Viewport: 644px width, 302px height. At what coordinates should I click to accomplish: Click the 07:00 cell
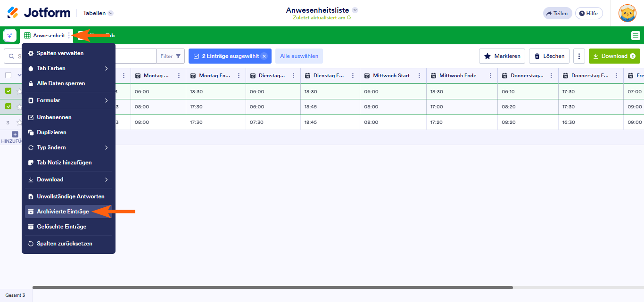634,91
